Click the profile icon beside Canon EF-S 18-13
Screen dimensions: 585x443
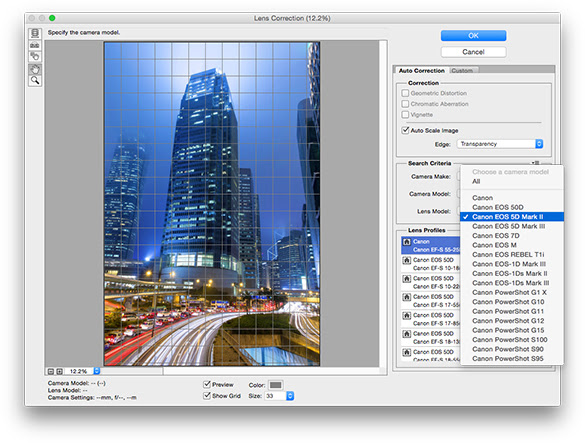(407, 334)
